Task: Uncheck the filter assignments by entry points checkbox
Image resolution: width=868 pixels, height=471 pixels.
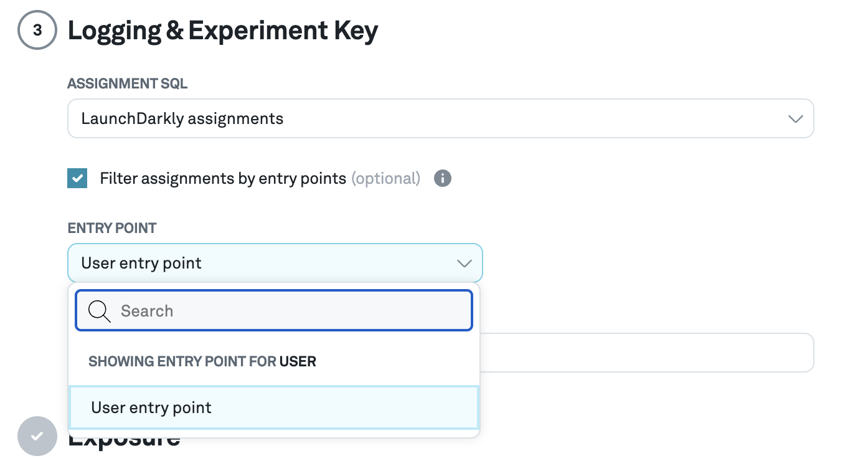Action: coord(77,178)
